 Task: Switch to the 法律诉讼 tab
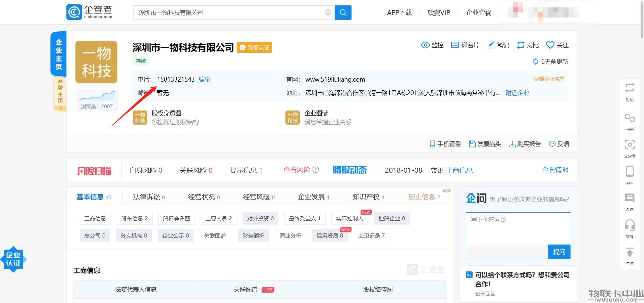point(149,197)
